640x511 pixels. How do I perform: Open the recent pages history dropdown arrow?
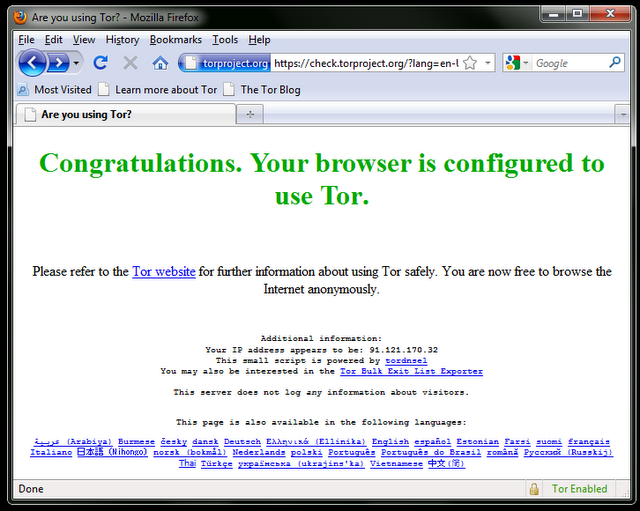(76, 63)
